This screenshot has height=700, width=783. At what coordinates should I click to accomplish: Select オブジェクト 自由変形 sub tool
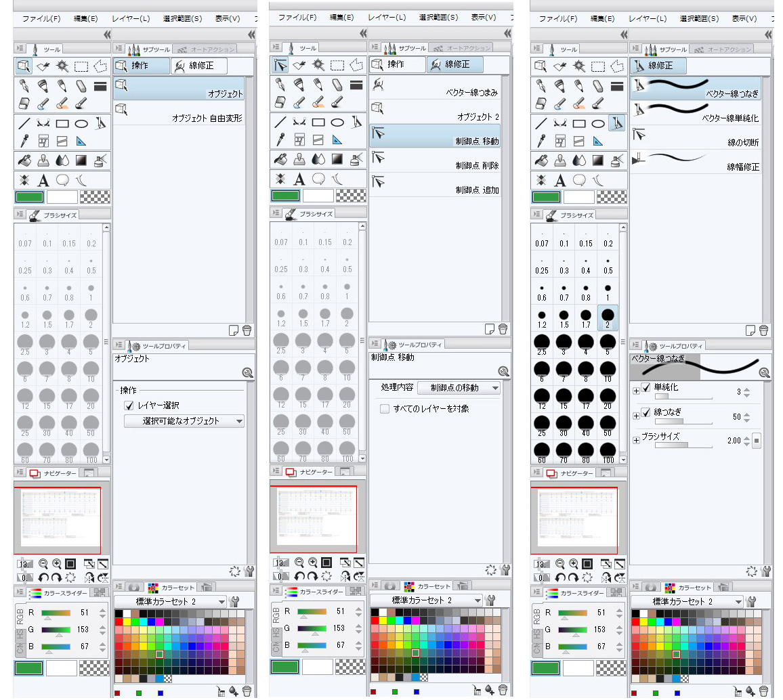click(x=179, y=112)
